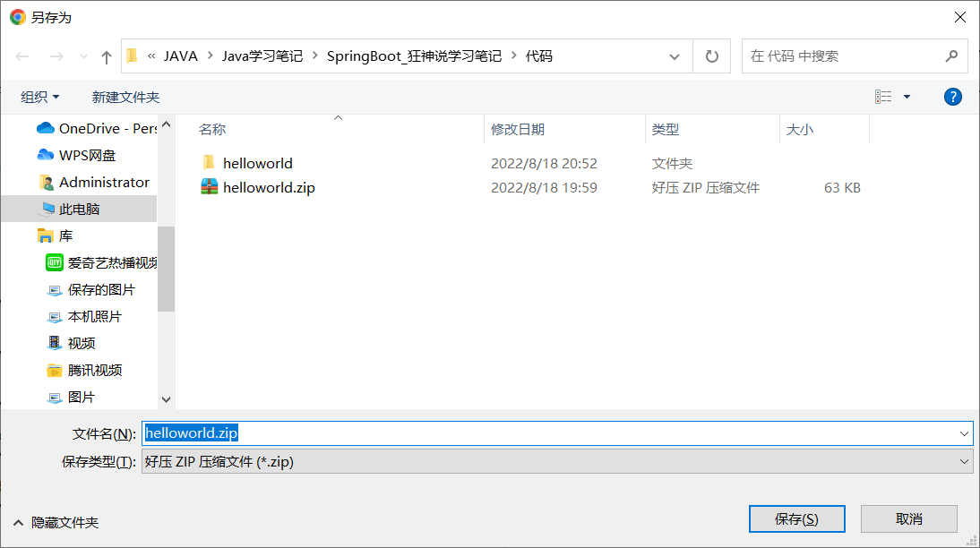Screen dimensions: 980x548
Task: Open 爱奇艺热播视频 library
Action: pyautogui.click(x=101, y=262)
